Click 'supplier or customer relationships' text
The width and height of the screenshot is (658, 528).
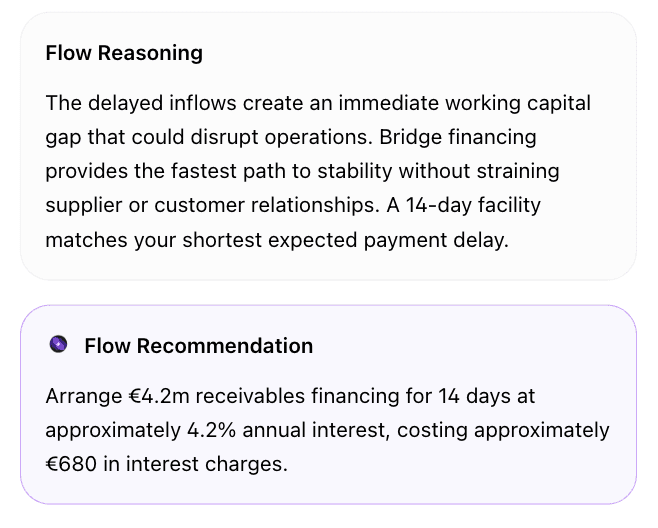[x=212, y=206]
